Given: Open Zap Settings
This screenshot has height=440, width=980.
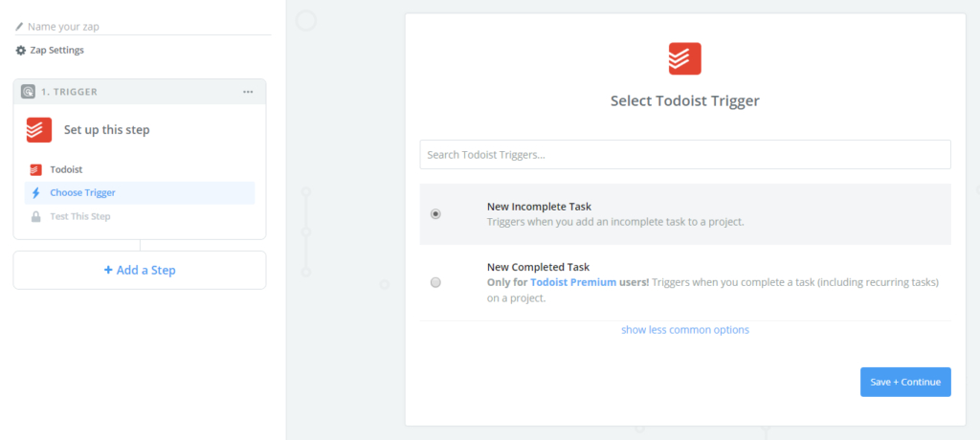Looking at the screenshot, I should (56, 50).
